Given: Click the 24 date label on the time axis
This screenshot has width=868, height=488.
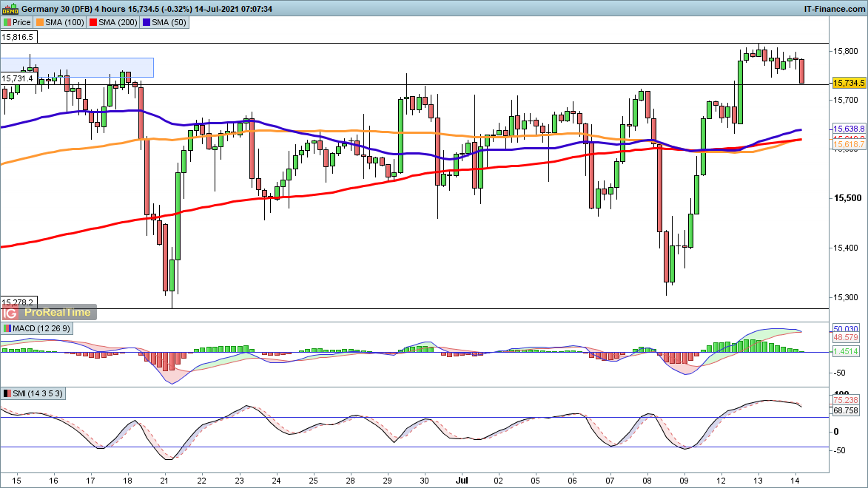Looking at the screenshot, I should click(x=276, y=481).
